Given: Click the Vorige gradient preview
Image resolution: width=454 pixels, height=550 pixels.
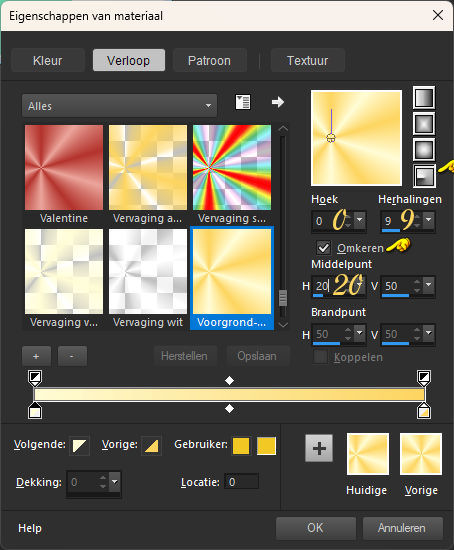Looking at the screenshot, I should (421, 454).
